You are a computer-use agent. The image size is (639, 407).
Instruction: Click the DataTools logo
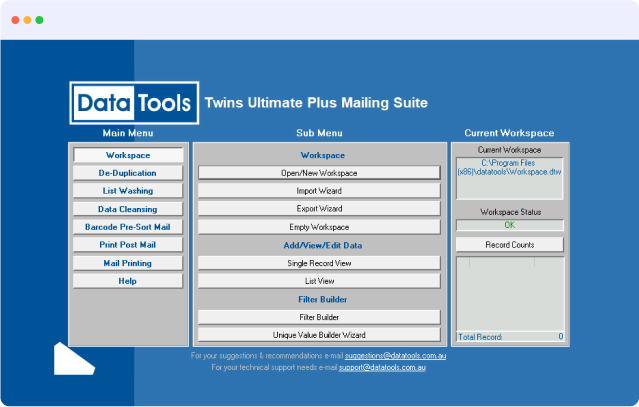tap(134, 103)
